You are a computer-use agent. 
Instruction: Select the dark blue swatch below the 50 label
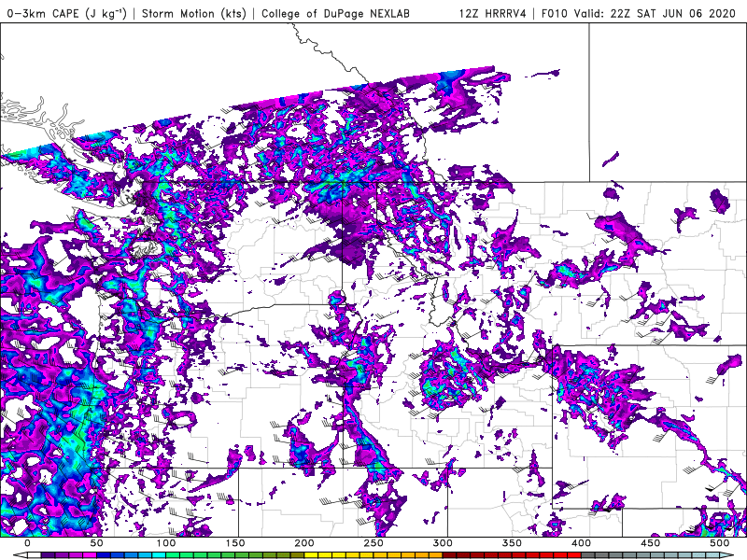(104, 554)
